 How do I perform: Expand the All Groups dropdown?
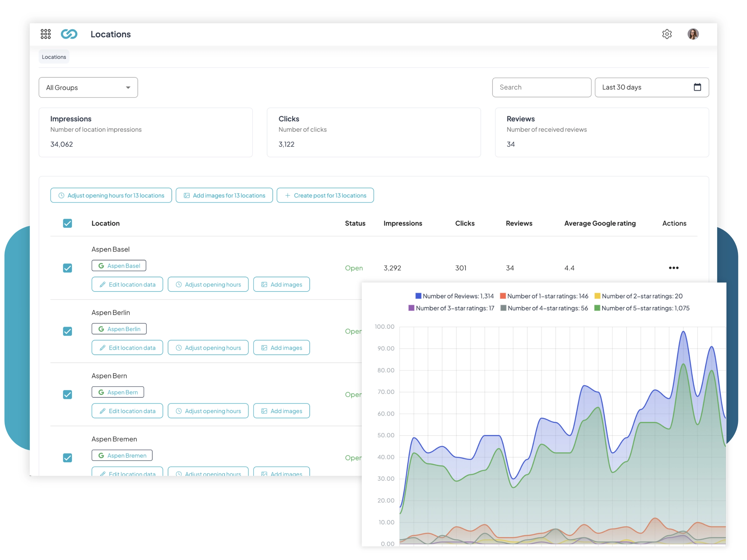[88, 88]
